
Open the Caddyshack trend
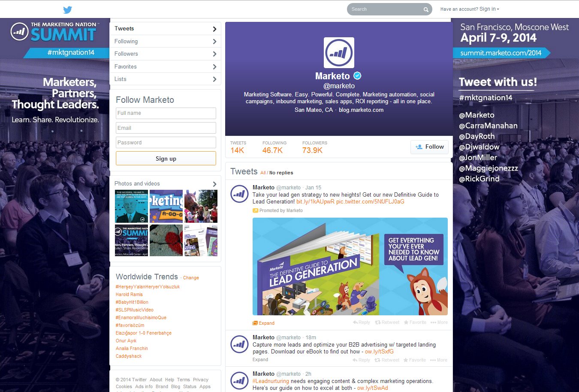129,356
